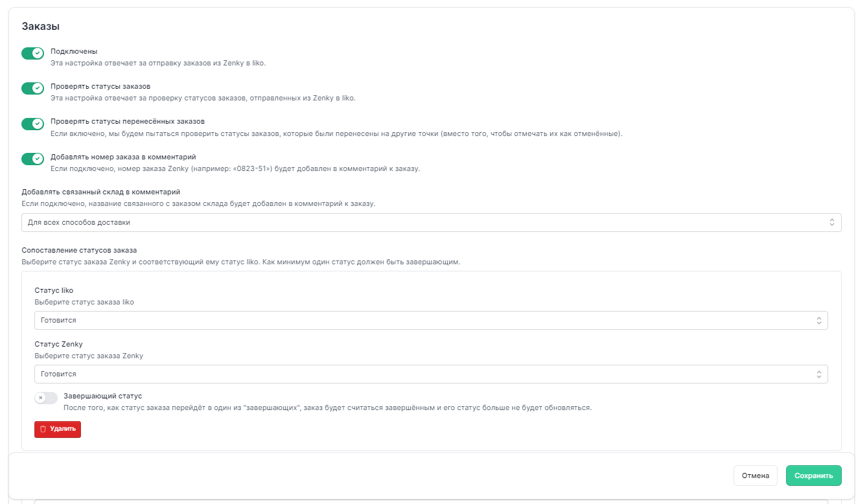Save settings with the Сохранить button
858x504 pixels.
[813, 475]
